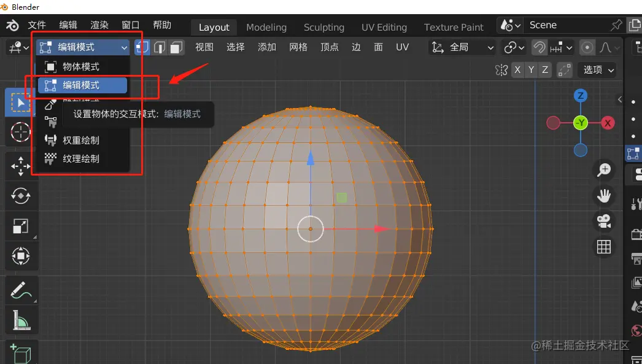
Task: Enable edge select mode
Action: tap(159, 47)
